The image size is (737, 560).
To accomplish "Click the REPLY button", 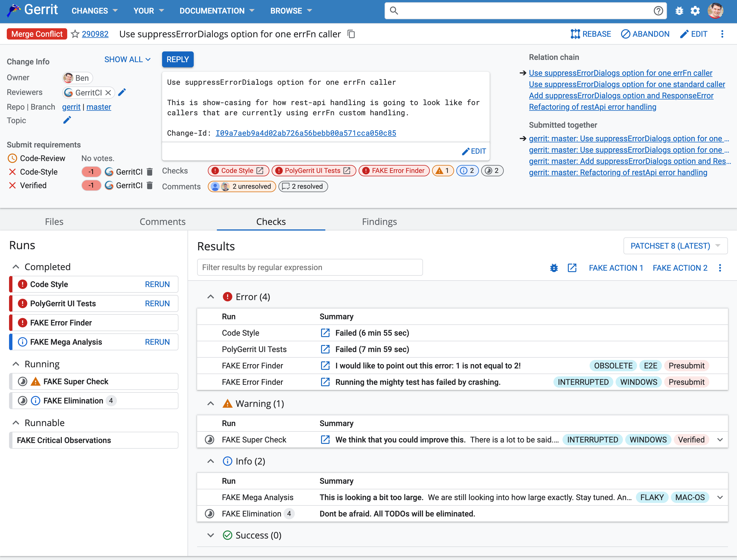I will 178,59.
